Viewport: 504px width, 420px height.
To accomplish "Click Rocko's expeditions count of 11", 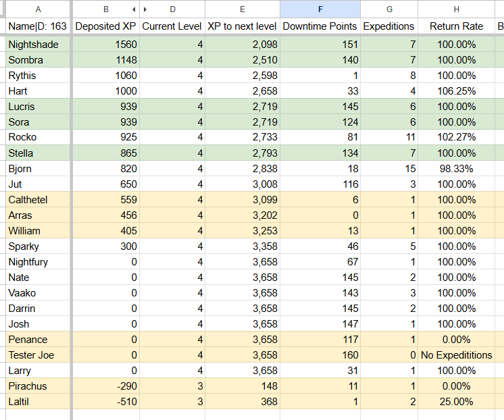I will [x=388, y=138].
